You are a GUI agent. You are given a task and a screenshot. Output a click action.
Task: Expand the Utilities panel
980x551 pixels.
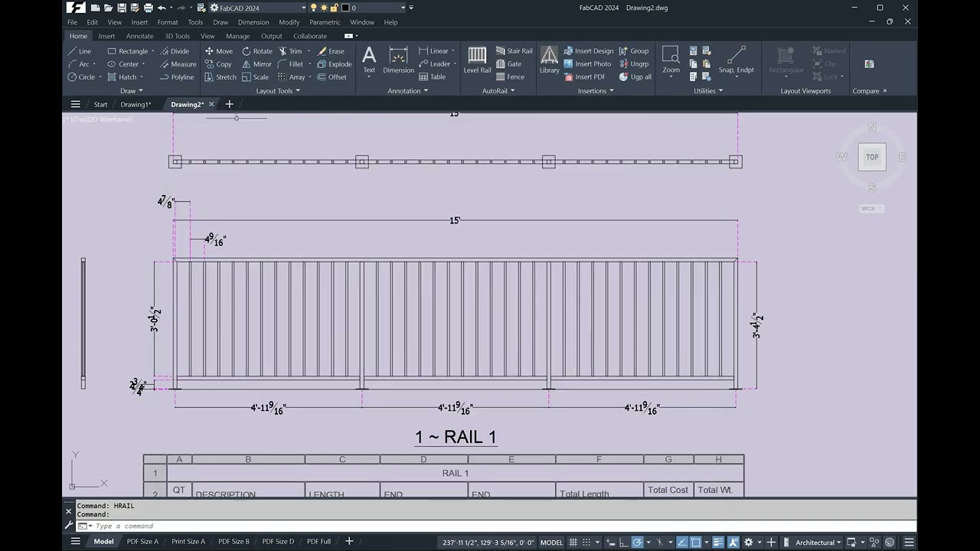[708, 91]
